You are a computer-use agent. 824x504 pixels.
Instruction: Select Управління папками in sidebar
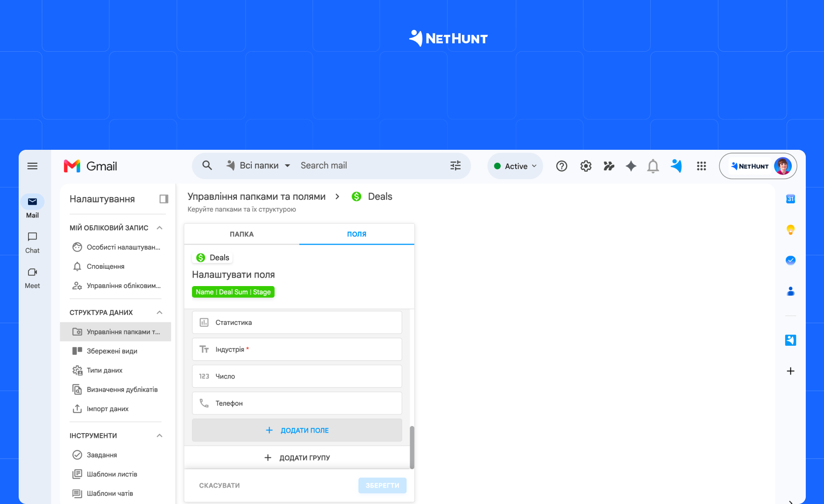coord(116,332)
